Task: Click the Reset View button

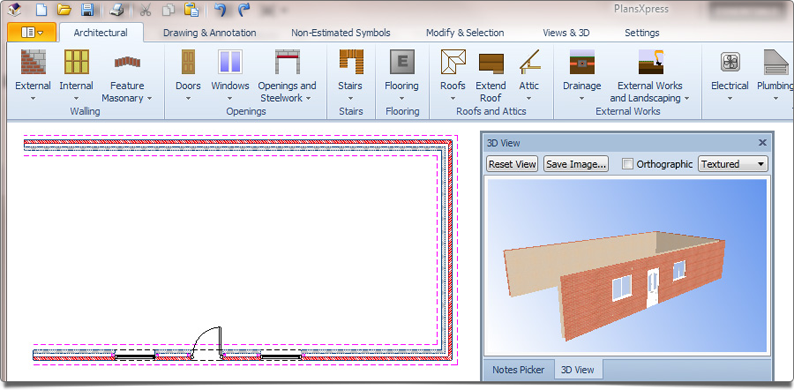Action: [x=512, y=164]
